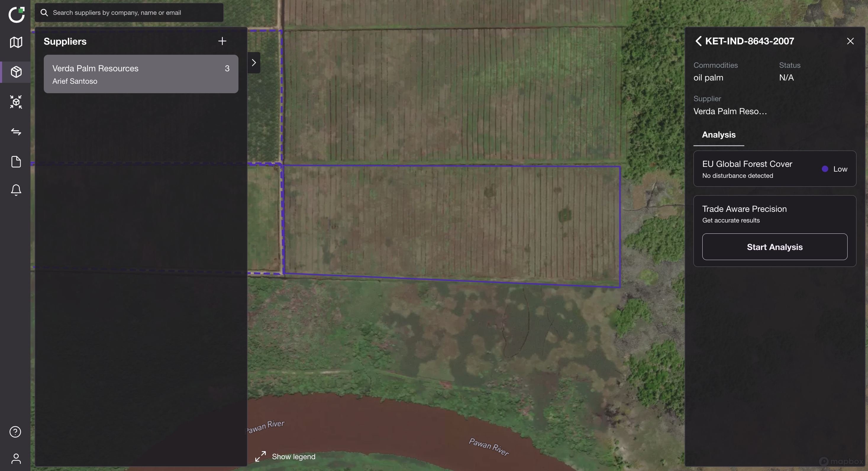Open the user profile icon
Screen dimensions: 868x471
click(x=16, y=458)
